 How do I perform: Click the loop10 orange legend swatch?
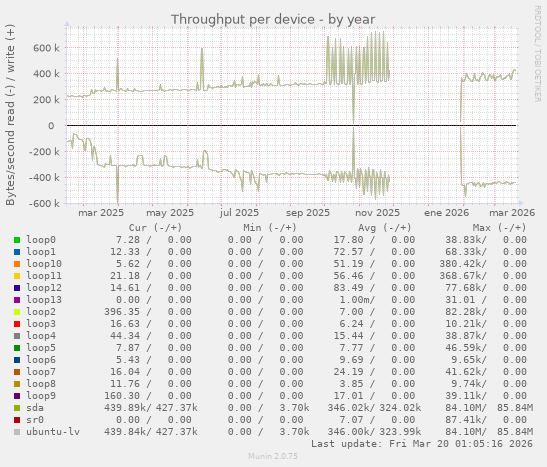(17, 264)
